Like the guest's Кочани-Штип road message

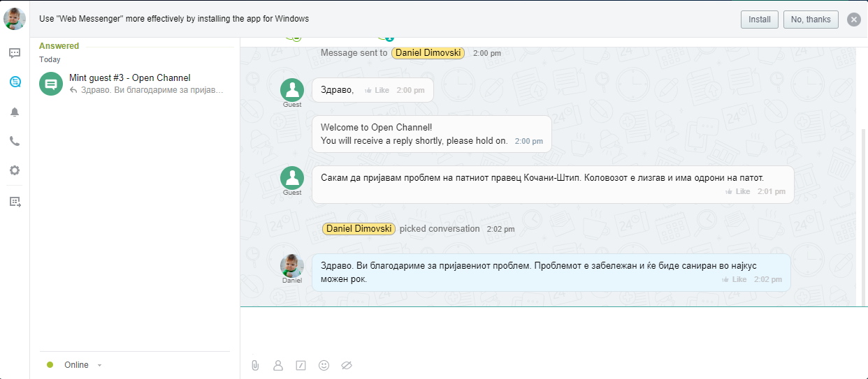(x=737, y=191)
